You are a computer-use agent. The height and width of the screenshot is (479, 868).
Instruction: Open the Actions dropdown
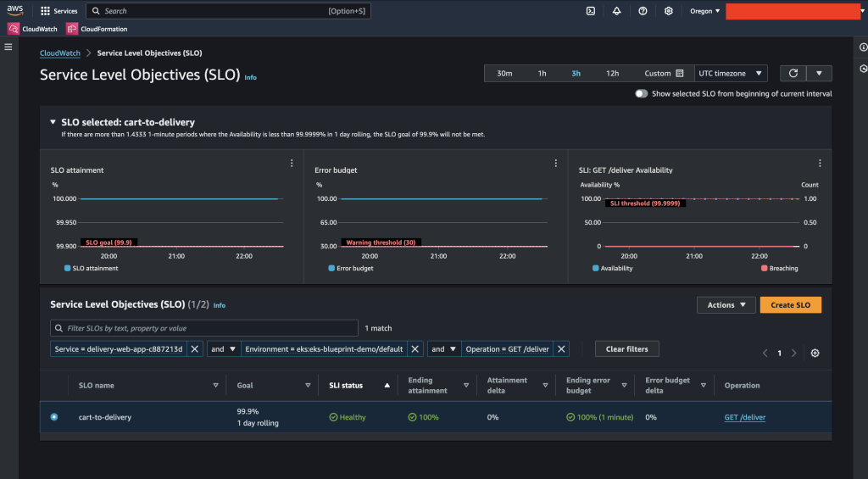coord(726,305)
